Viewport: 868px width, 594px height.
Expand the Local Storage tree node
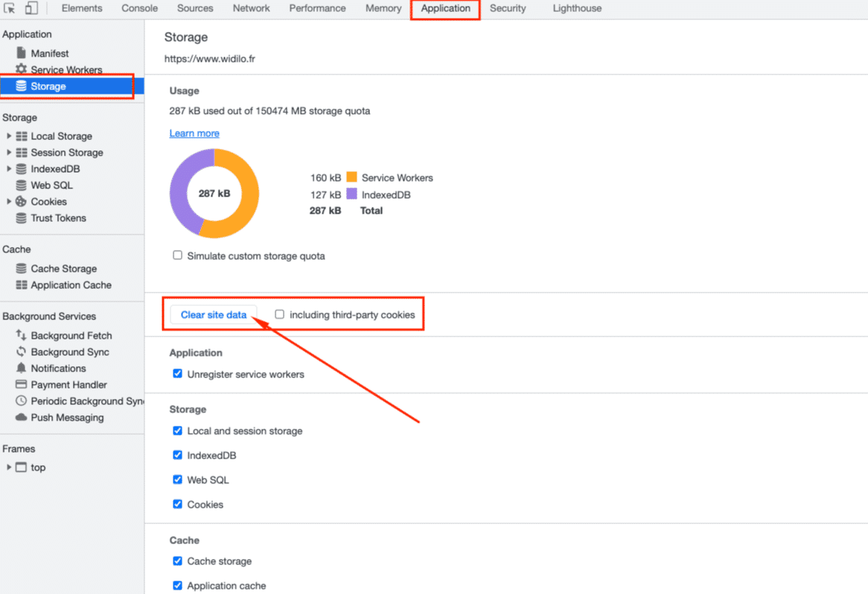[9, 136]
